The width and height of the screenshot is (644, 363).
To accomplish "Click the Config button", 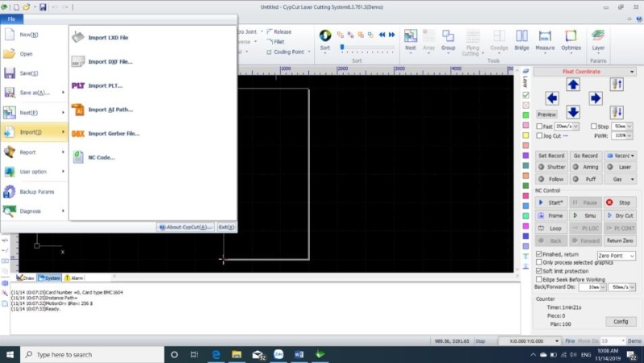I will coord(620,321).
